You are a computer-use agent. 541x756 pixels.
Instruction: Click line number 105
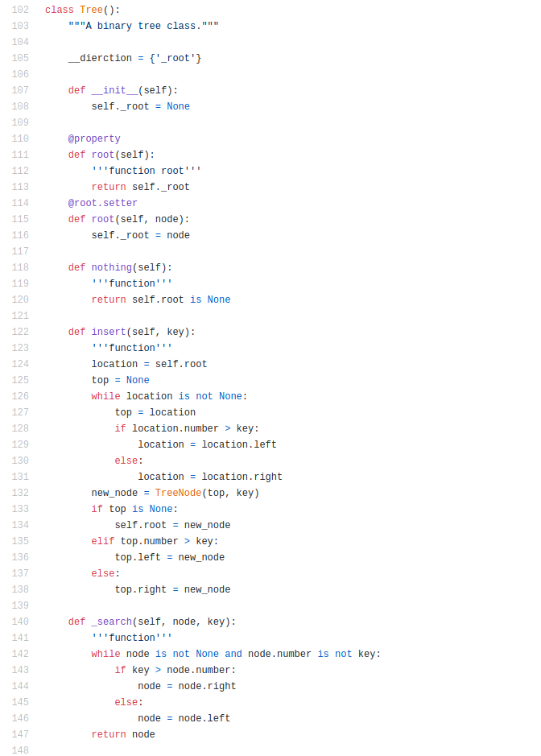[20, 58]
